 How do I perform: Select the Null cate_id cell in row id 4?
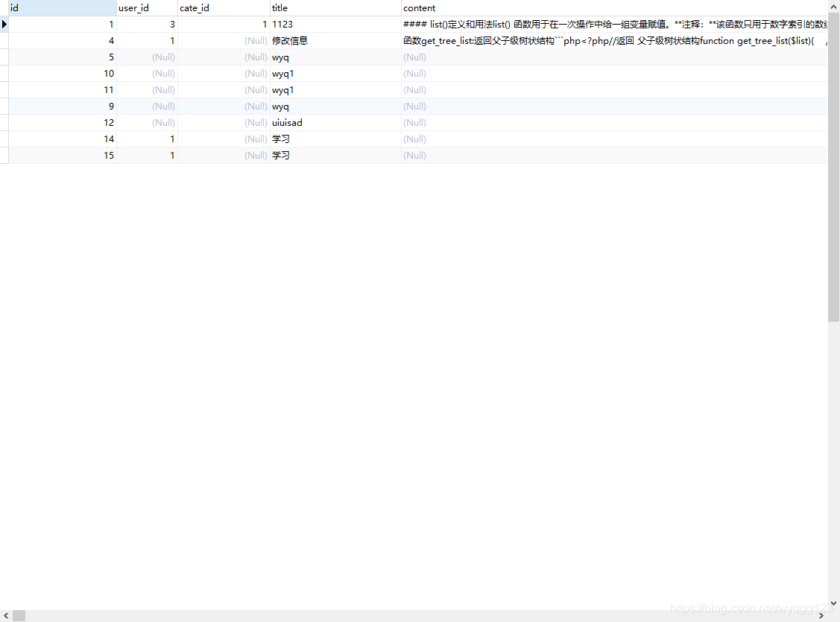224,41
